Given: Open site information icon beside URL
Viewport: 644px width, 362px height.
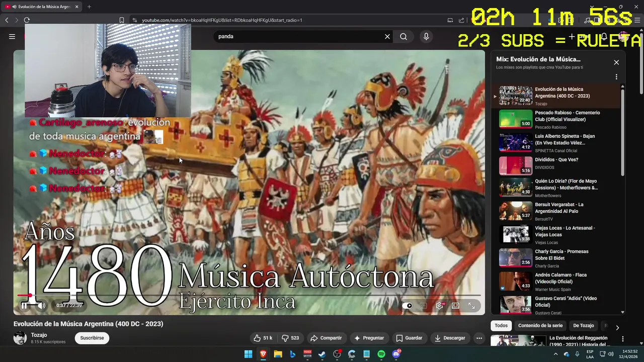Looking at the screenshot, I should [x=134, y=20].
